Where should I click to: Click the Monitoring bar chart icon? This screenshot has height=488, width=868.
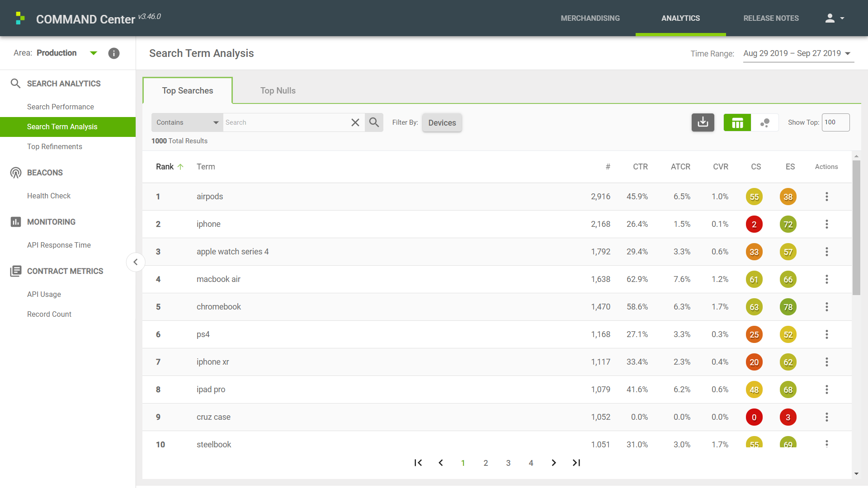16,222
